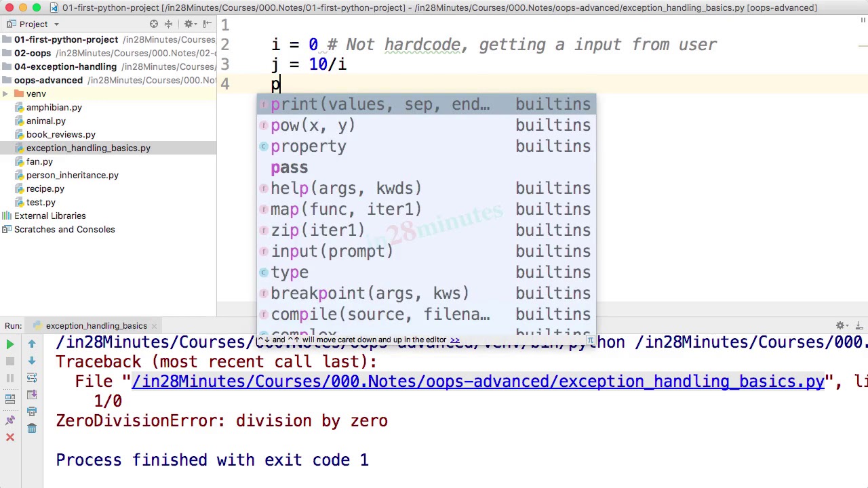Rerun the script with green play button
The height and width of the screenshot is (488, 868).
click(x=10, y=345)
